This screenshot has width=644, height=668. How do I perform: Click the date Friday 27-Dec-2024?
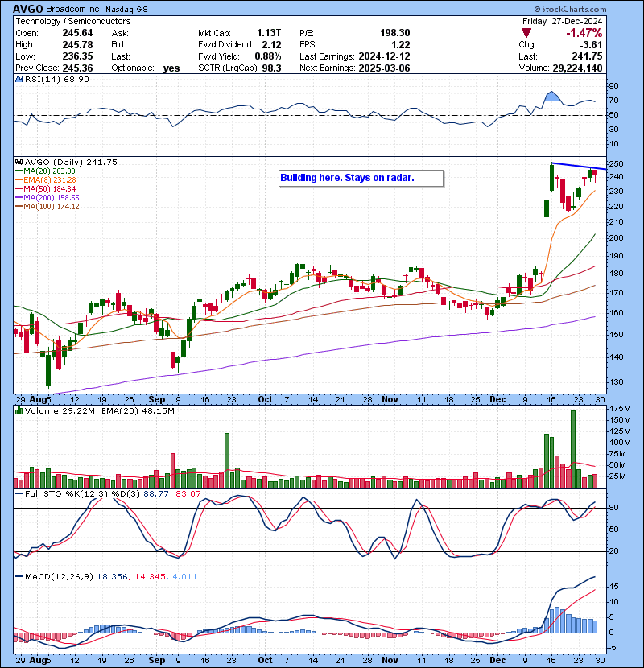coord(562,21)
